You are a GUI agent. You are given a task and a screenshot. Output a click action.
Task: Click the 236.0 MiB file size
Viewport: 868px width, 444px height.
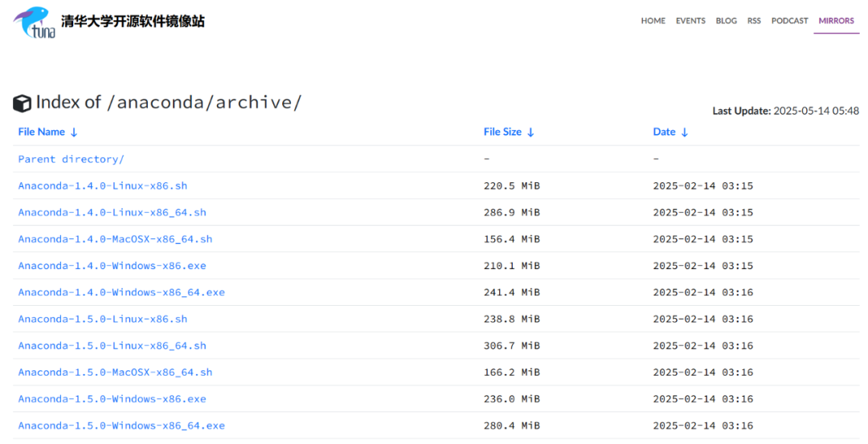click(x=511, y=399)
